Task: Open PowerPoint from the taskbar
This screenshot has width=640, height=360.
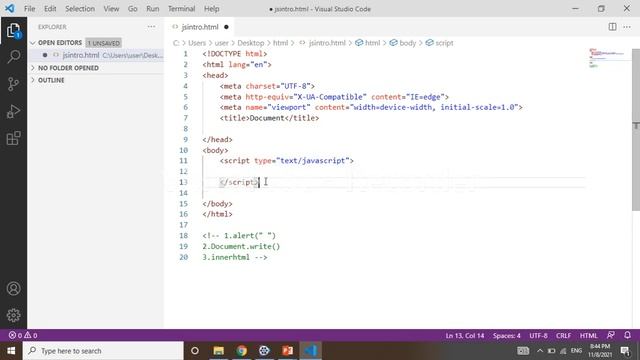Action: click(x=287, y=351)
